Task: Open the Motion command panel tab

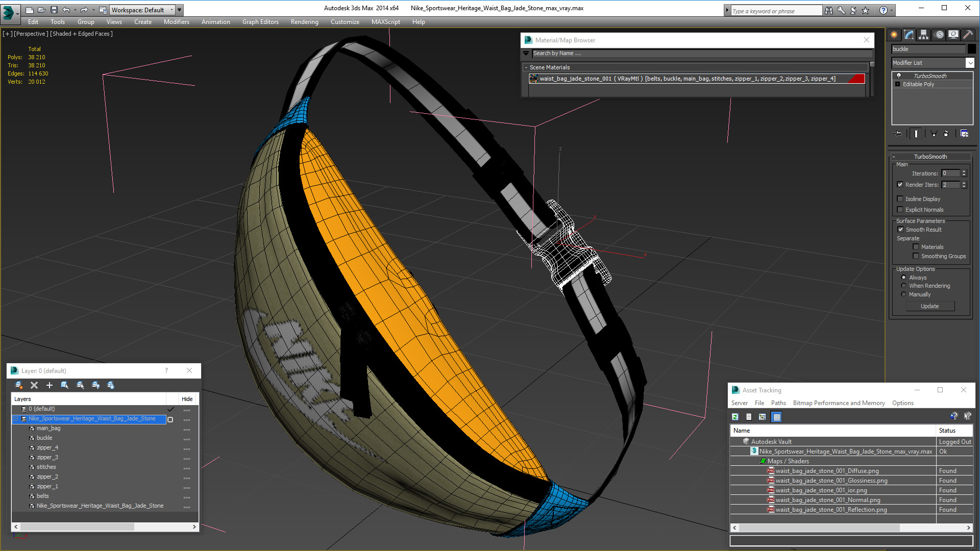Action: tap(939, 35)
